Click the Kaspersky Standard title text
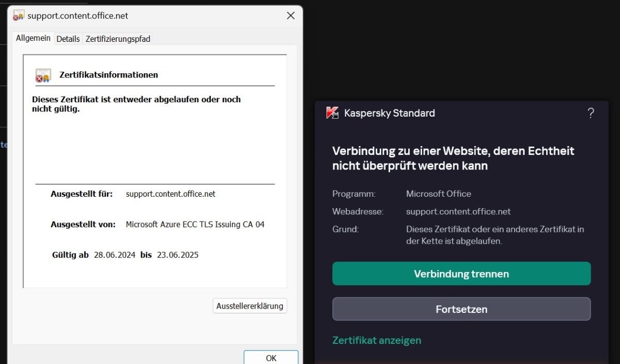620x364 pixels. 390,113
